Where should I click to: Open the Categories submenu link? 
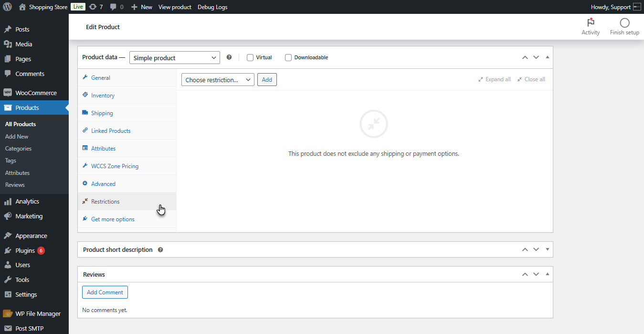[x=18, y=149]
